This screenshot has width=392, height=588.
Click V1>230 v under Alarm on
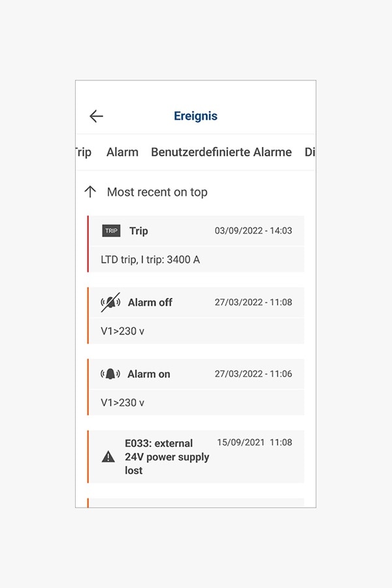pyautogui.click(x=123, y=402)
